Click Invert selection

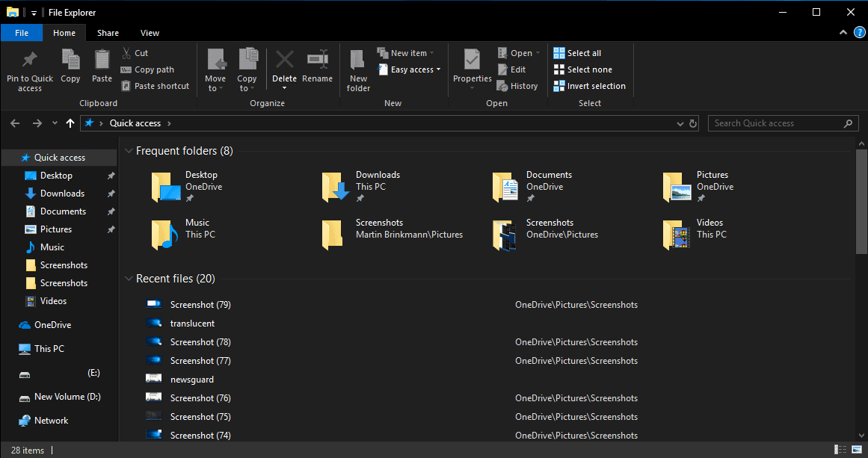click(x=589, y=85)
